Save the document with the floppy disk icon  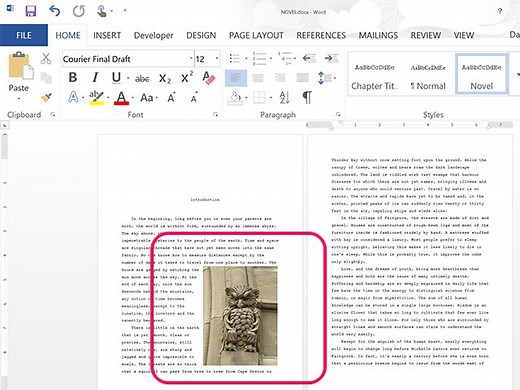coord(31,11)
